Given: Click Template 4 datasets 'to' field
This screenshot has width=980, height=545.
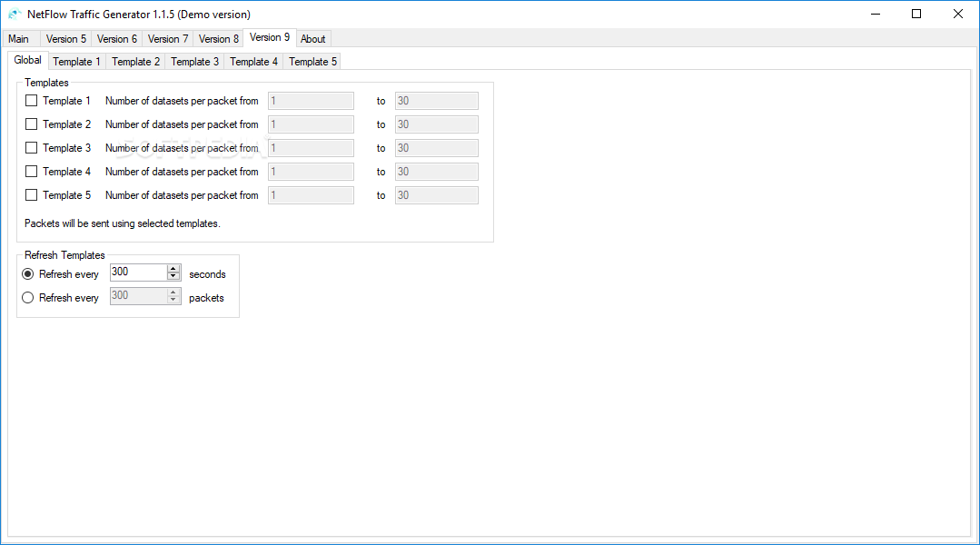Looking at the screenshot, I should point(436,172).
